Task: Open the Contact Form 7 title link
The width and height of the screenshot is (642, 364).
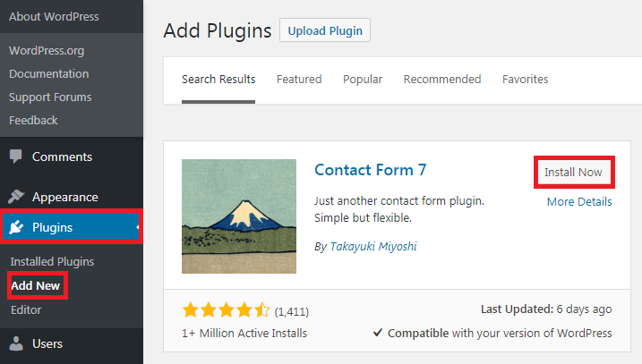Action: click(x=371, y=170)
